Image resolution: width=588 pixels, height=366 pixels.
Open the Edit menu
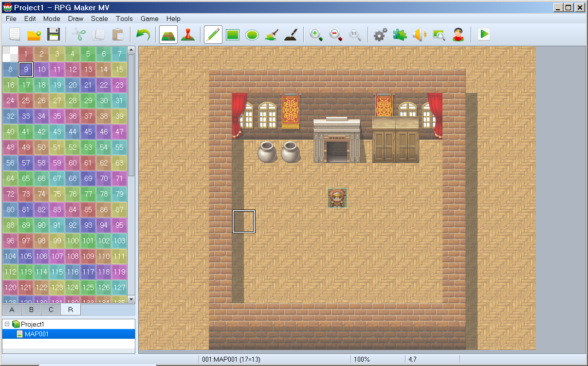30,18
